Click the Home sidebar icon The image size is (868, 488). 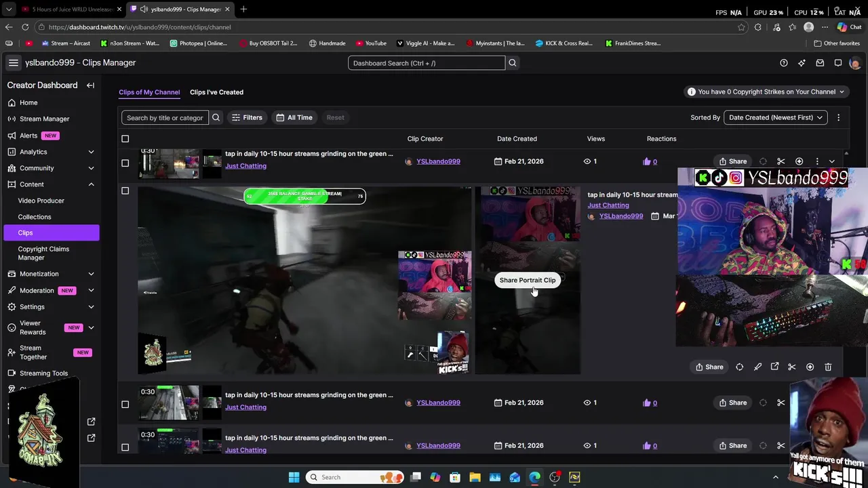[x=12, y=102]
